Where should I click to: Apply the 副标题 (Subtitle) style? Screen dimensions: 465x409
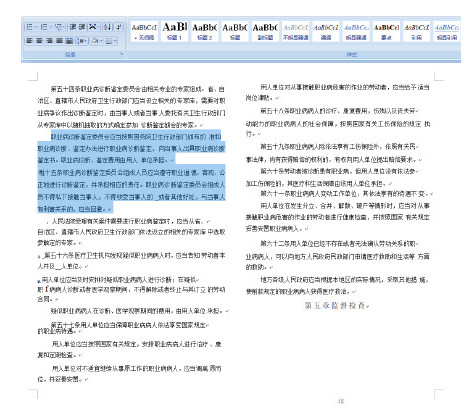265,31
